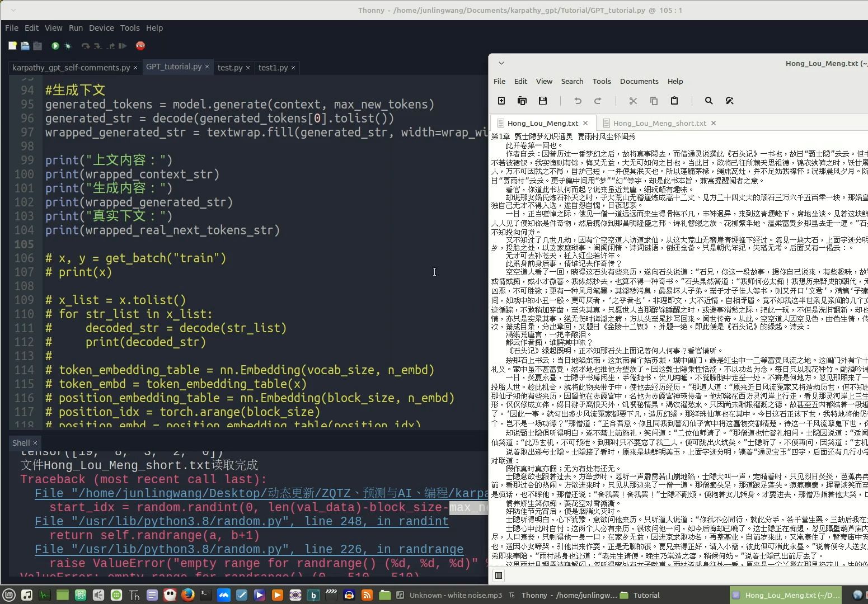868x604 pixels.
Task: Activate Hong_Lou_Meng.txt window in taskbar
Action: [786, 595]
